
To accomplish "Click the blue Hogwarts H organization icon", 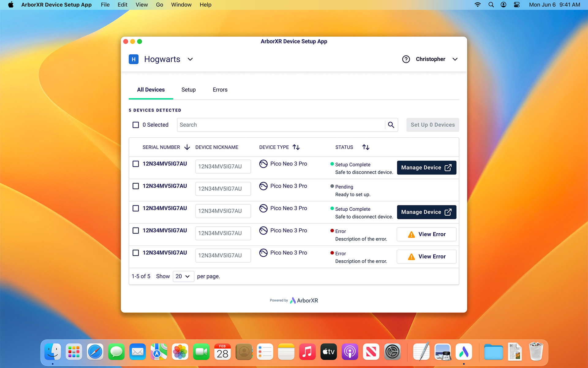I will pos(134,59).
